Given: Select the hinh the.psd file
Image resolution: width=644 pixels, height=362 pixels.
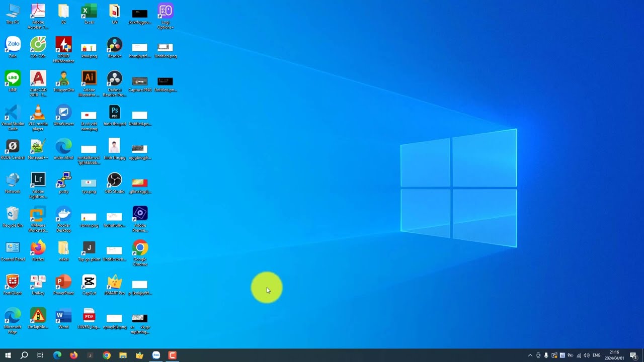Looking at the screenshot, I should (x=115, y=116).
